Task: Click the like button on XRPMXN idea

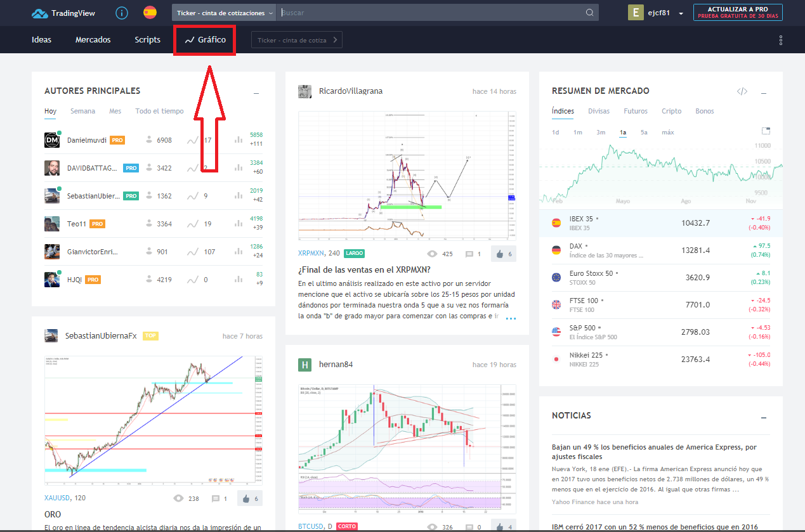Action: tap(503, 254)
